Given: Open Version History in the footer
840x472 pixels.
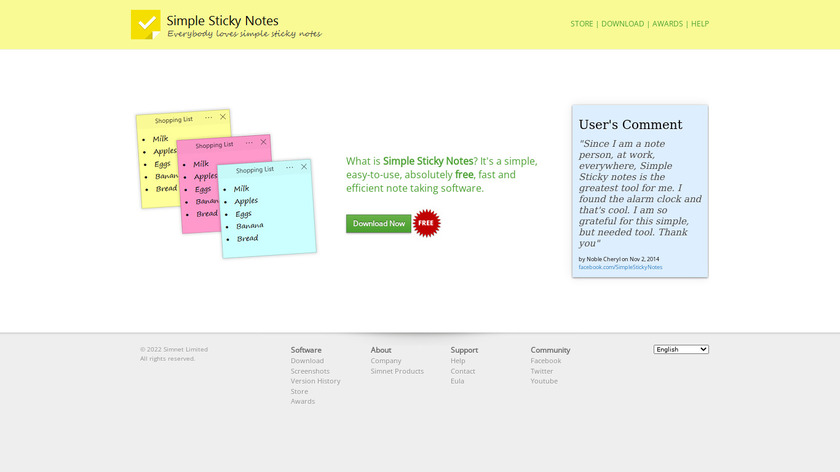Looking at the screenshot, I should click(x=316, y=381).
